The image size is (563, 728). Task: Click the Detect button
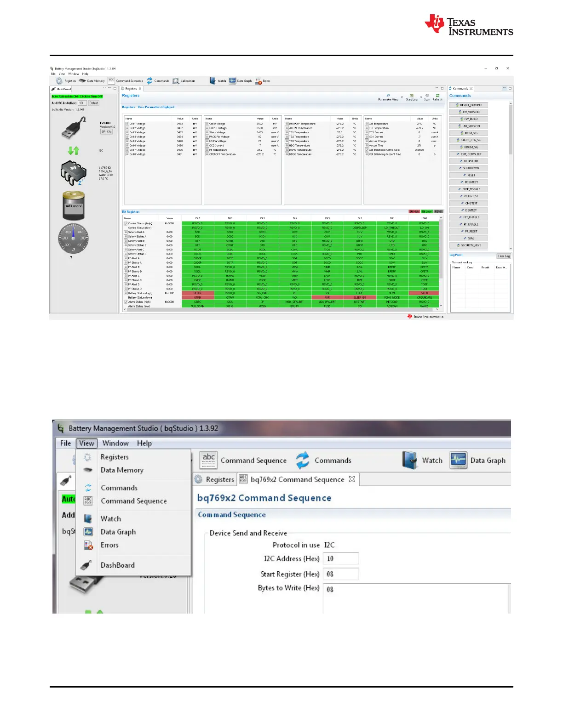click(94, 103)
